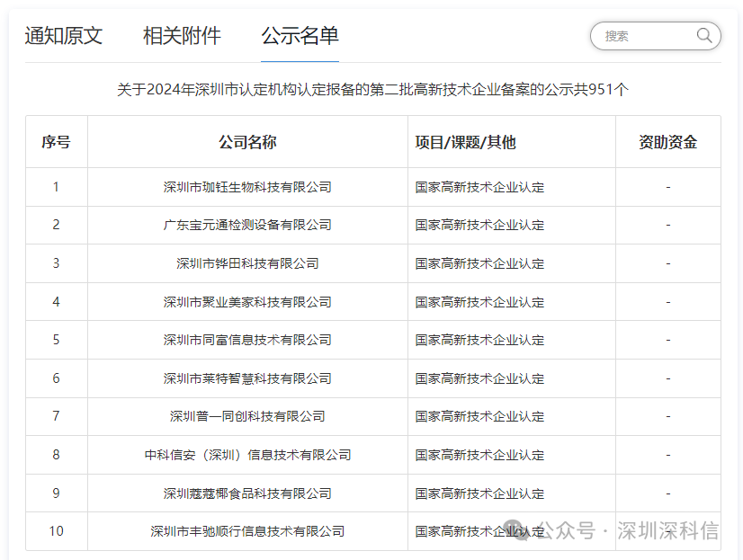Click serial number 2 cell

tap(57, 225)
